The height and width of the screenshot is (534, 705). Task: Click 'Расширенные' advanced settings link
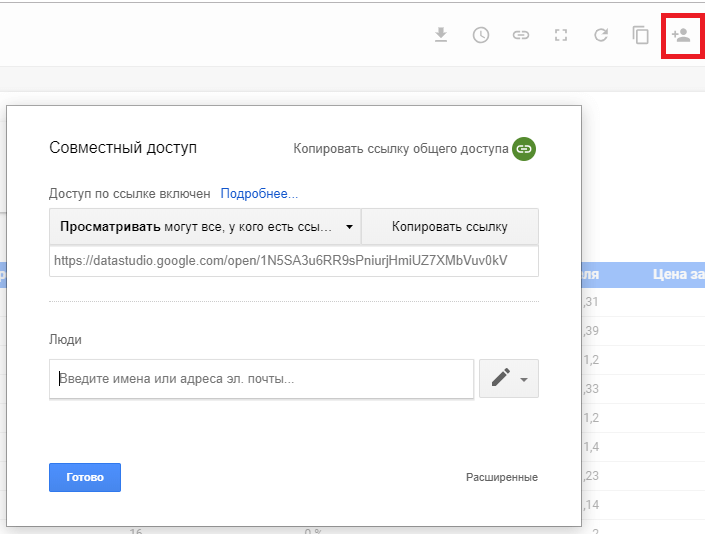tap(501, 478)
